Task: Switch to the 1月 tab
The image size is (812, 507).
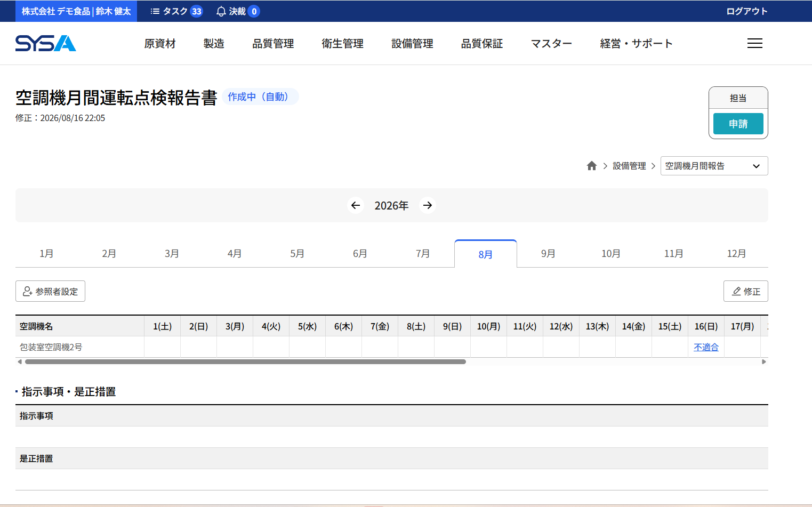Action: (x=46, y=254)
